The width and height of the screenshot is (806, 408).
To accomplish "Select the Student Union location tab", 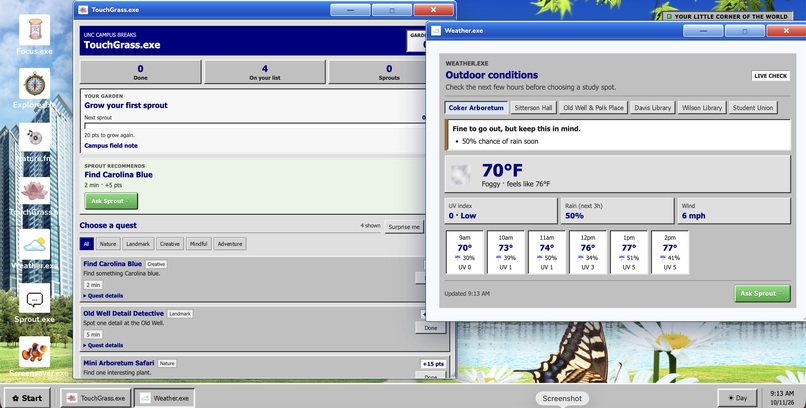I will tap(753, 108).
